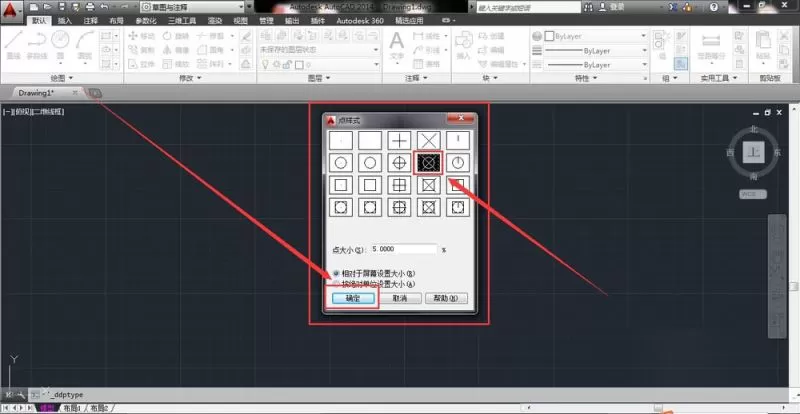Expand the 特性 panel arrow
Image resolution: width=800 pixels, height=414 pixels.
click(596, 78)
